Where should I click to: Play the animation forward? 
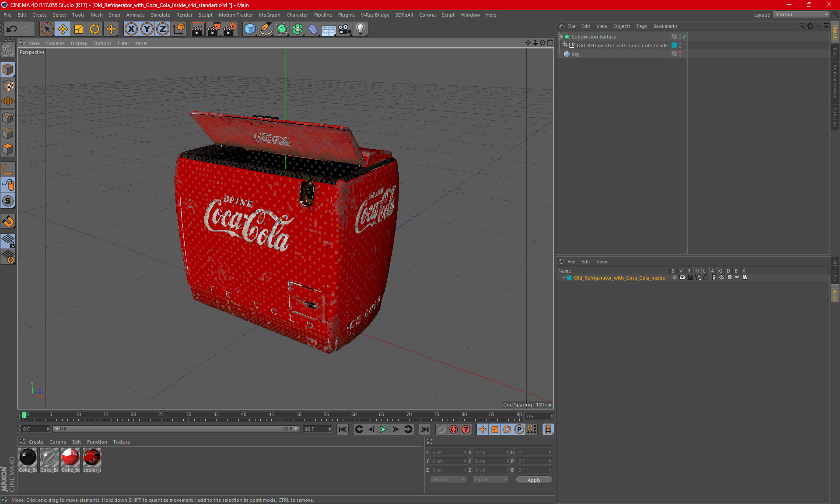click(383, 429)
